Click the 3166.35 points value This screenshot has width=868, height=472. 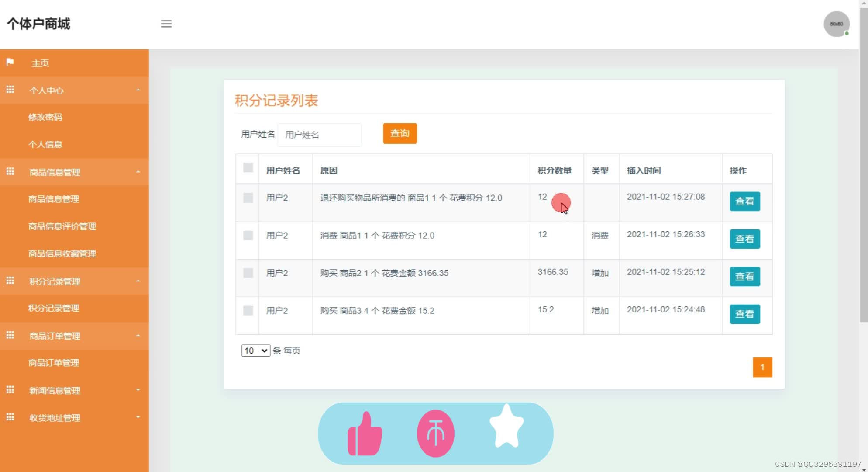[553, 272]
